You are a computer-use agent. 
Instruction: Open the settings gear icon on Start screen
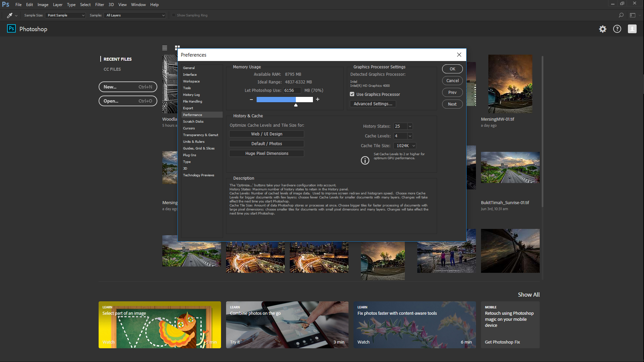(603, 29)
